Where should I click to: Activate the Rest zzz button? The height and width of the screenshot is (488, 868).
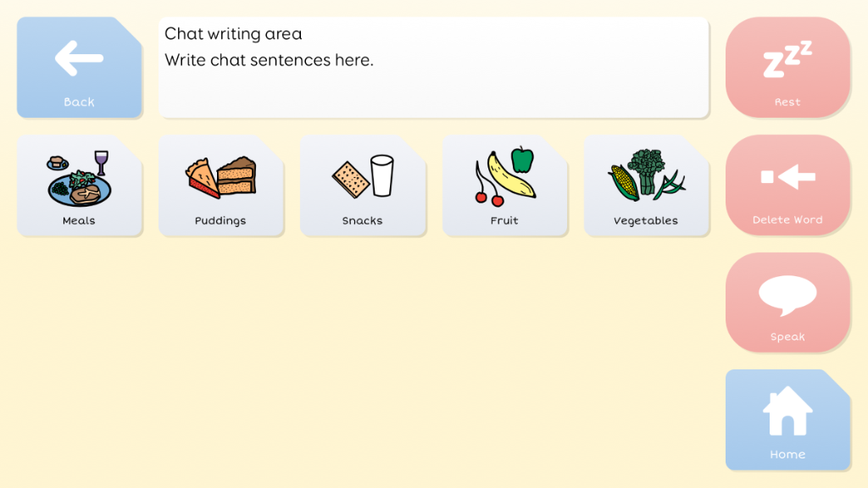tap(787, 67)
